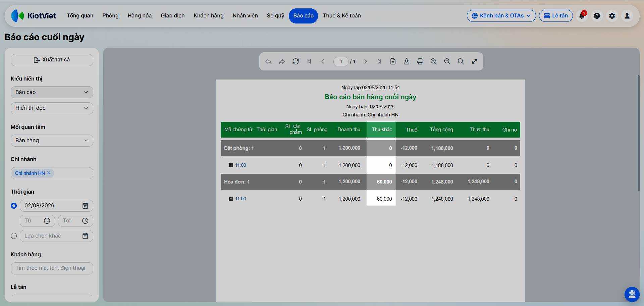Click Xuất tất cả export button
This screenshot has height=306, width=644.
(52, 60)
